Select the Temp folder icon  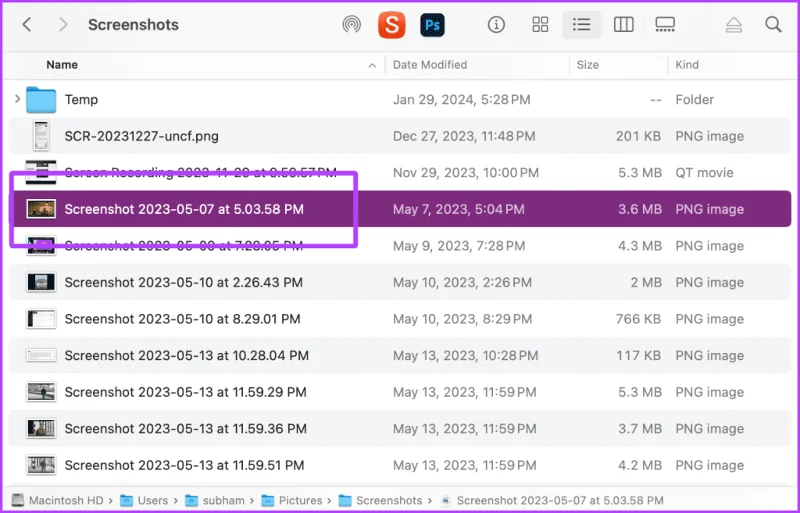point(41,100)
